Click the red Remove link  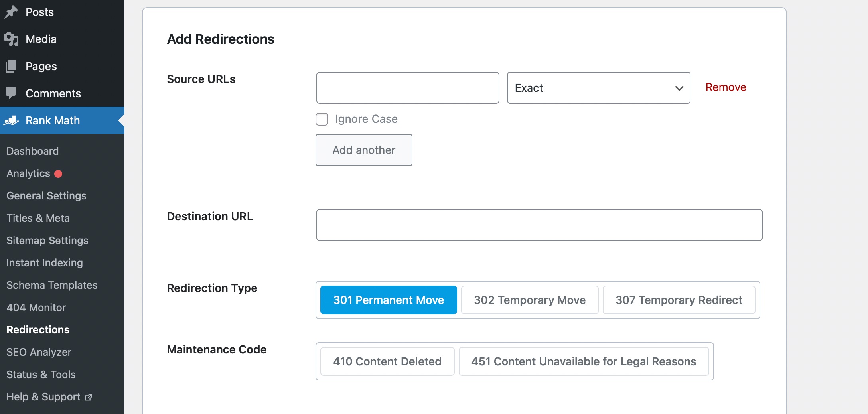[x=726, y=87]
